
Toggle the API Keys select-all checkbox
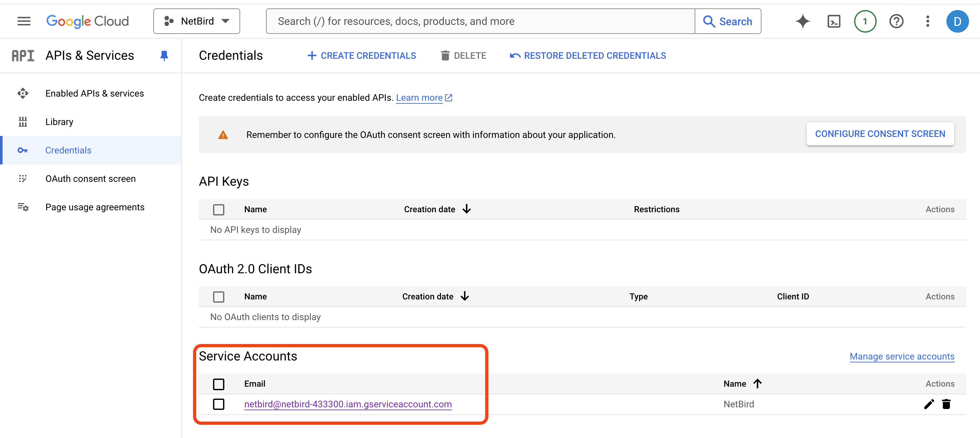click(219, 209)
